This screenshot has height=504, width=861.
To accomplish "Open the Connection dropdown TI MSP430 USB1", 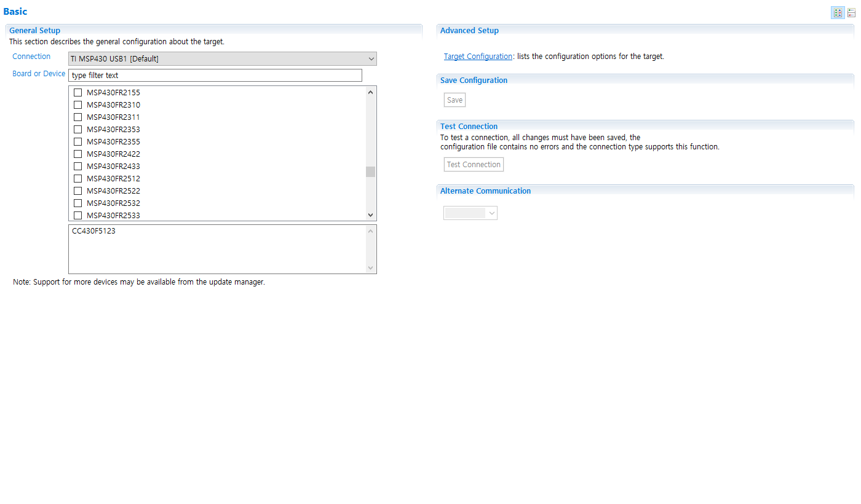I will pyautogui.click(x=223, y=59).
